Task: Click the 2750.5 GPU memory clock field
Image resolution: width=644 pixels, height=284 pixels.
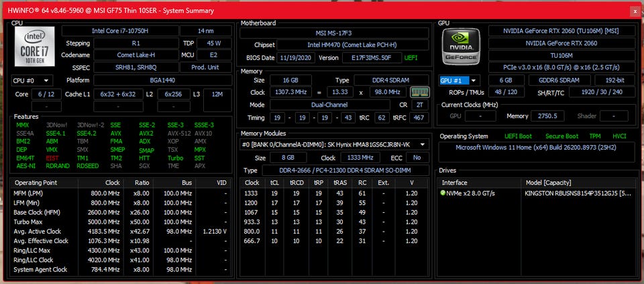Action: coord(548,116)
